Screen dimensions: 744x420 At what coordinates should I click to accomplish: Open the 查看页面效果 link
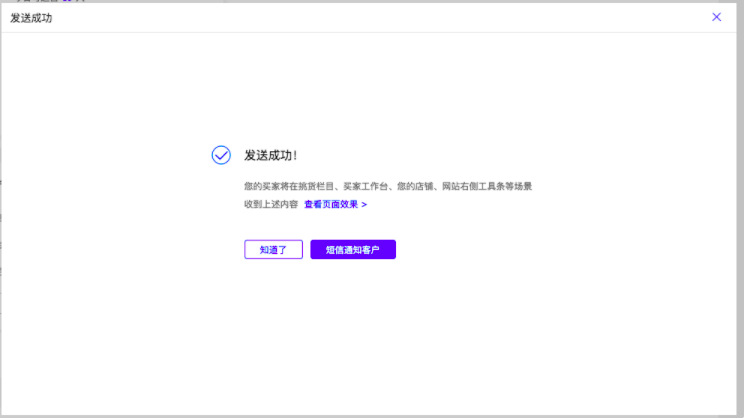pos(335,205)
